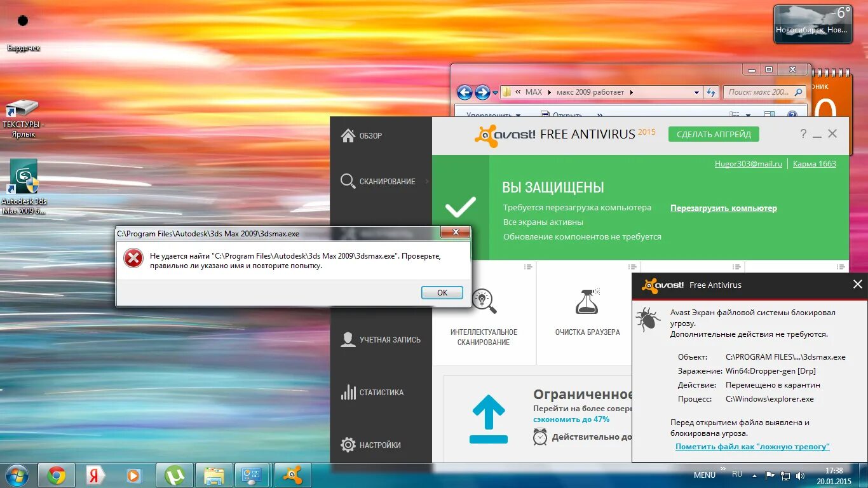Open the weather gadget for Новосибирск
Screen dimensions: 868x488
pos(813,24)
